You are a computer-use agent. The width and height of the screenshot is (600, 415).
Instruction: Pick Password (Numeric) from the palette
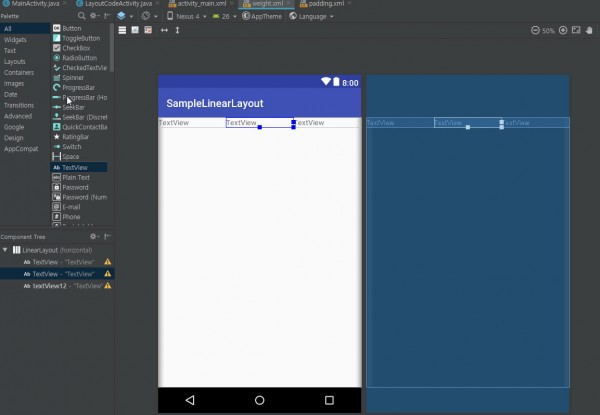pyautogui.click(x=80, y=197)
